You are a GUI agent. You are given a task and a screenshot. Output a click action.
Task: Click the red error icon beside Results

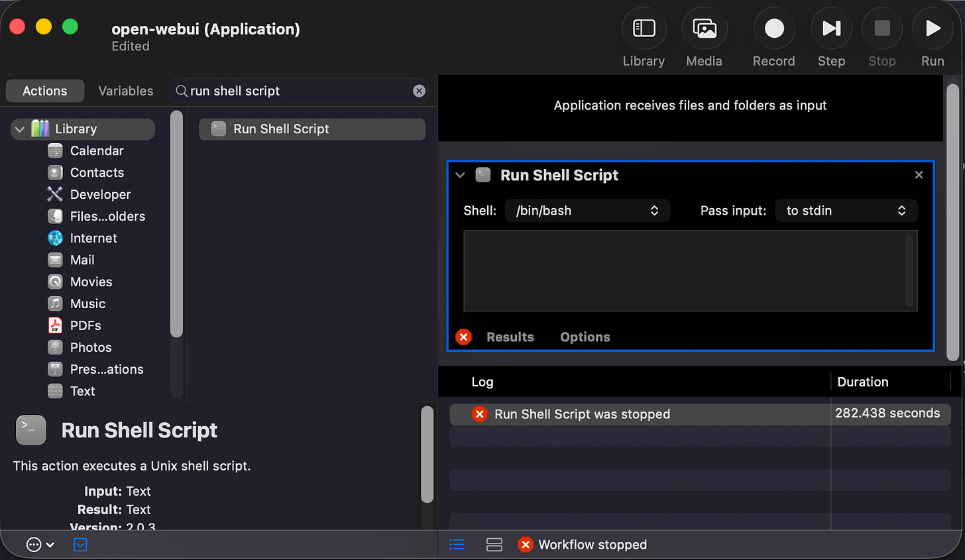463,337
